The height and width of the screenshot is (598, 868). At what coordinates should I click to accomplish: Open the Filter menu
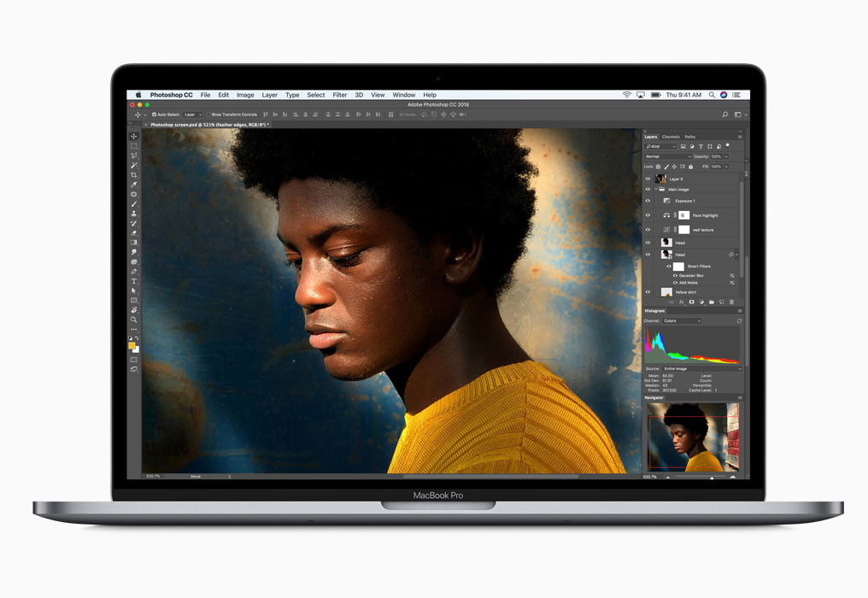pos(340,95)
